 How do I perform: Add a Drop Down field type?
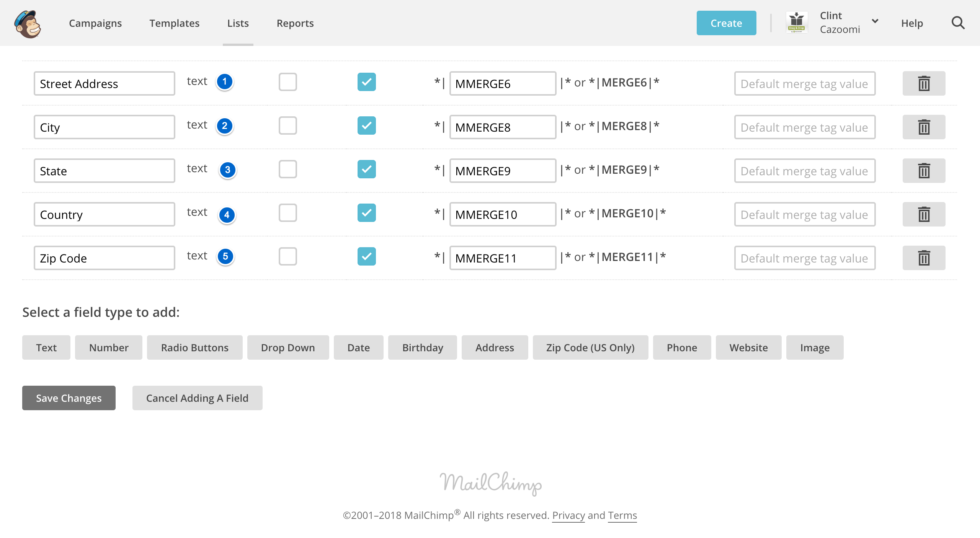click(288, 347)
